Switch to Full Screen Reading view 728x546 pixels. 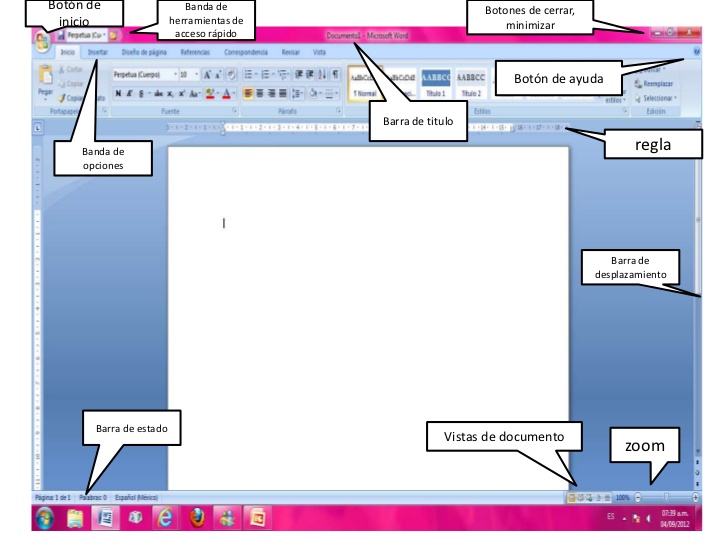(x=580, y=498)
